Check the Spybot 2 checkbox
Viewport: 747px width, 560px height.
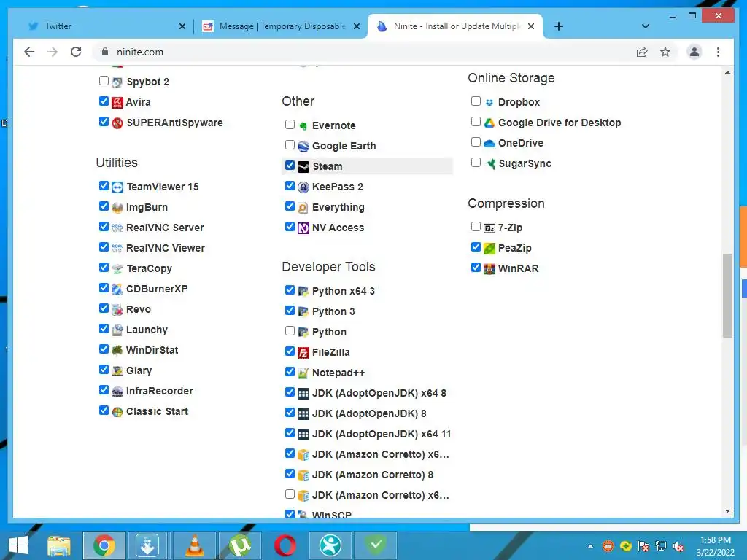coord(104,80)
